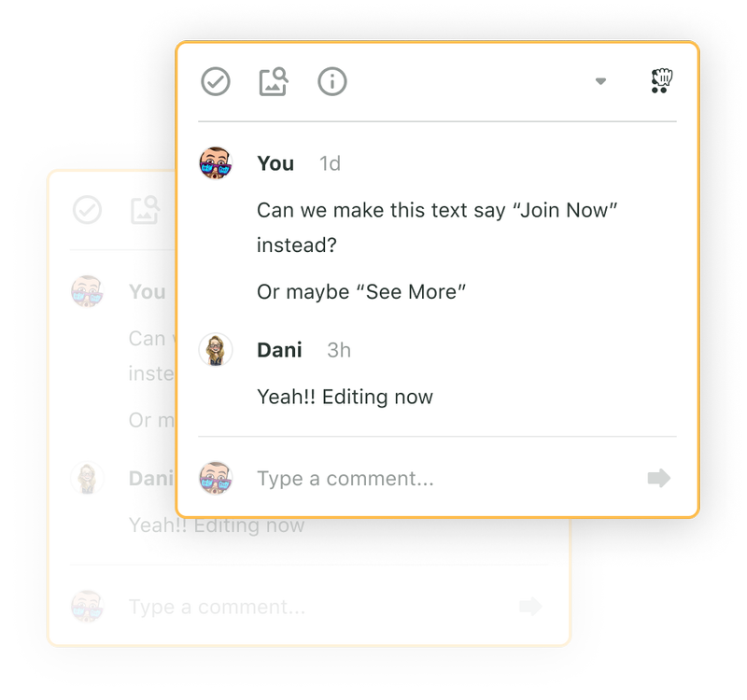The image size is (747, 700).
Task: Send comment with the arrow icon
Action: coord(659,478)
